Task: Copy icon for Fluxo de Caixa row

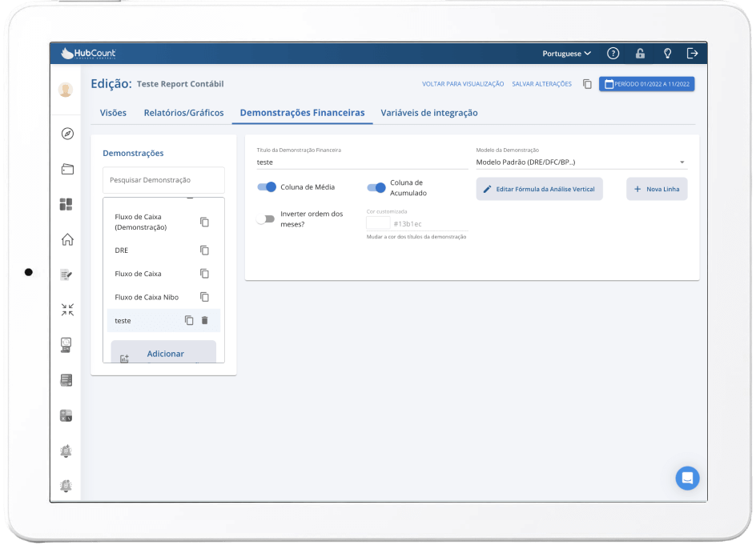Action: point(204,274)
